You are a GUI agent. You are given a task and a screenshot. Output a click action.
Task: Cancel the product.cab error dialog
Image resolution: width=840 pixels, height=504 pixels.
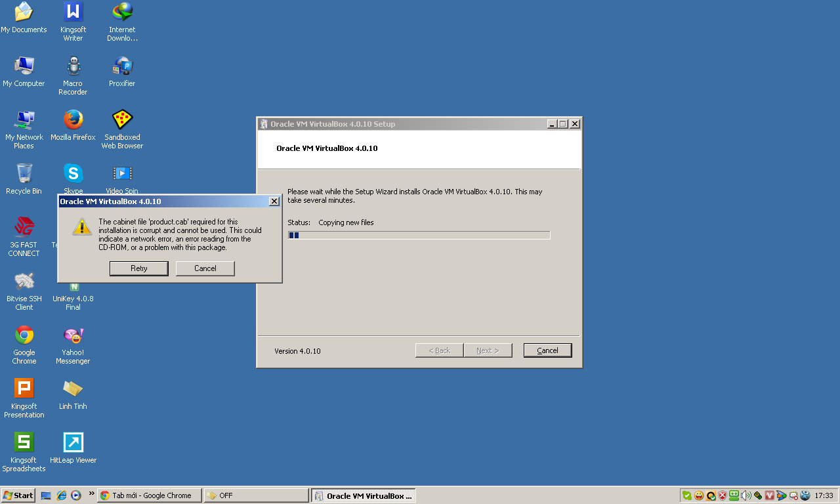pyautogui.click(x=205, y=268)
